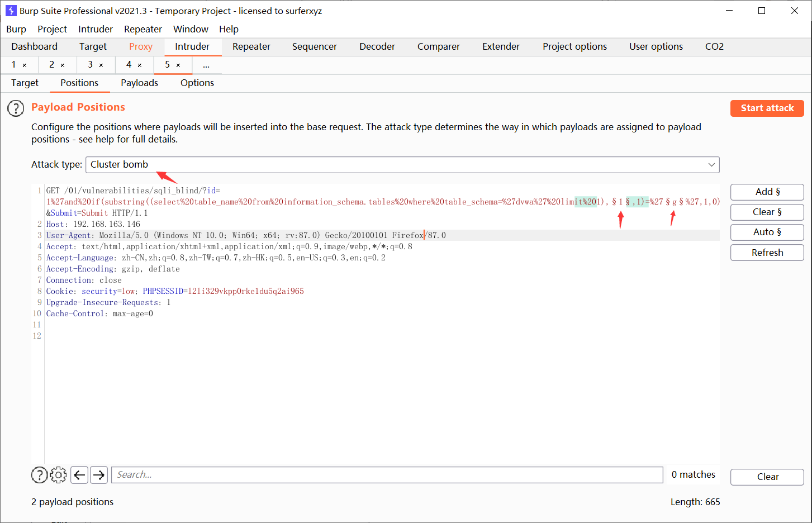
Task: Open the Project options tab
Action: pos(574,47)
